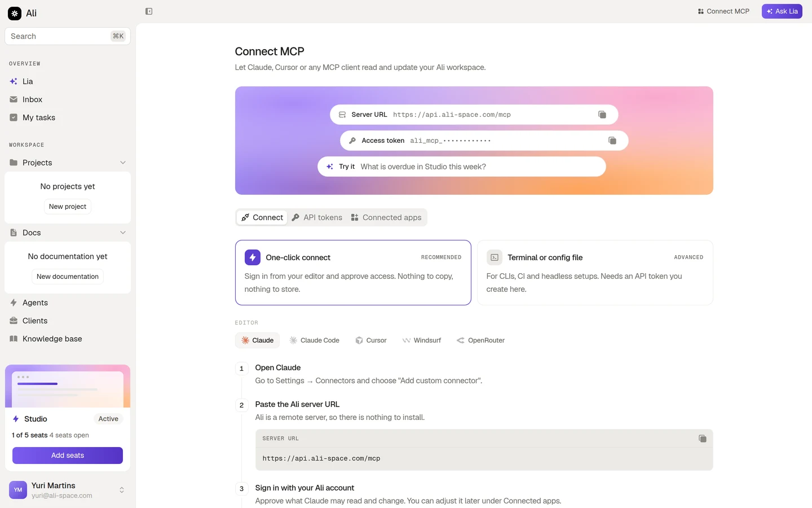Click the "Open Claude" step heading

(x=278, y=367)
